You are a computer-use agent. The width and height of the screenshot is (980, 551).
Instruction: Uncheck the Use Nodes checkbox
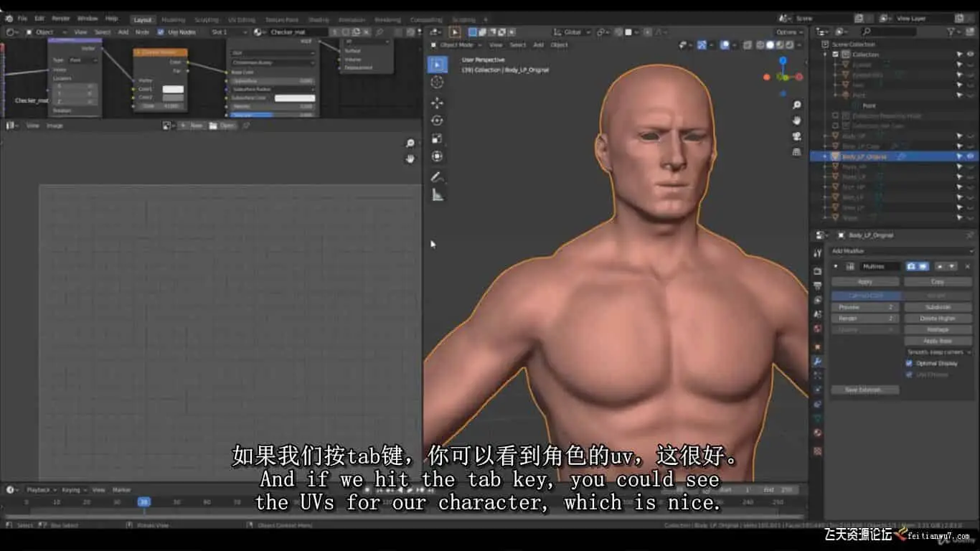pos(161,32)
